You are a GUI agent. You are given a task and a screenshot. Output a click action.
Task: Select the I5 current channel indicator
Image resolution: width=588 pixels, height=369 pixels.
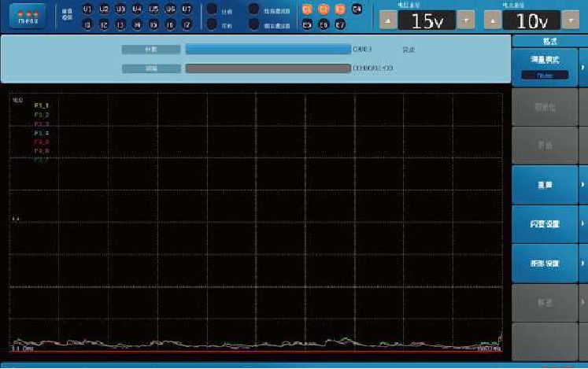click(x=153, y=25)
